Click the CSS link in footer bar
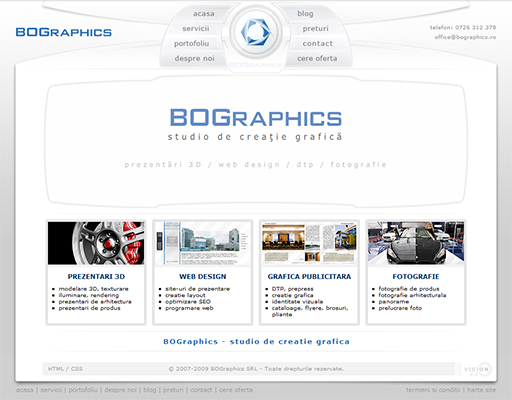The height and width of the screenshot is (400, 512). [x=77, y=369]
